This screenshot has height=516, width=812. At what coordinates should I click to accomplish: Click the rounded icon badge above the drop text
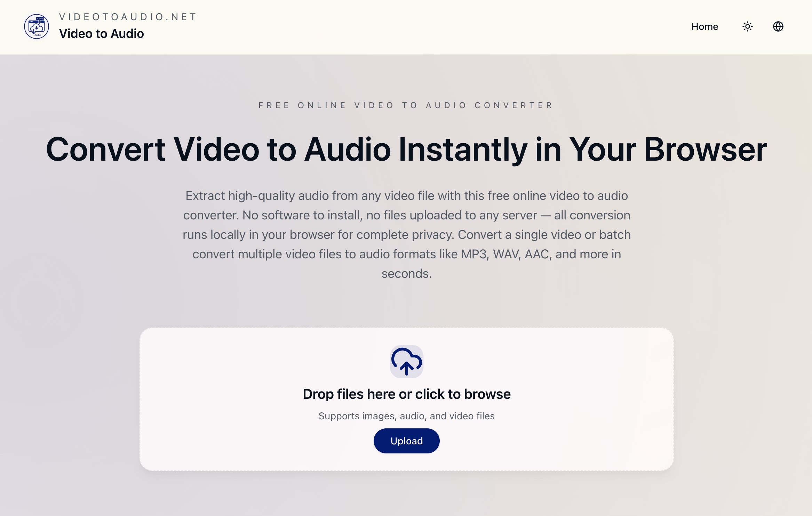(x=406, y=362)
